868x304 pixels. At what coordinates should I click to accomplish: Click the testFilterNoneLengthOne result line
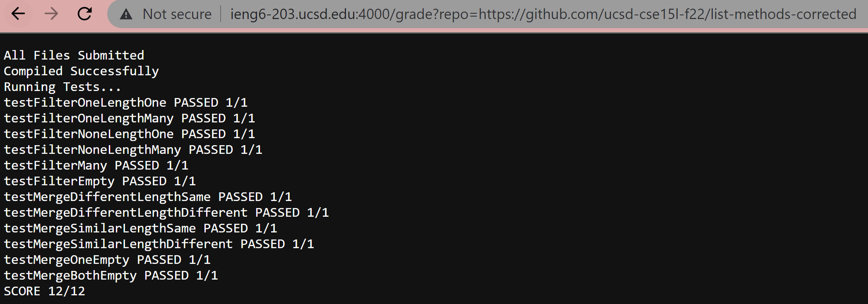click(129, 134)
